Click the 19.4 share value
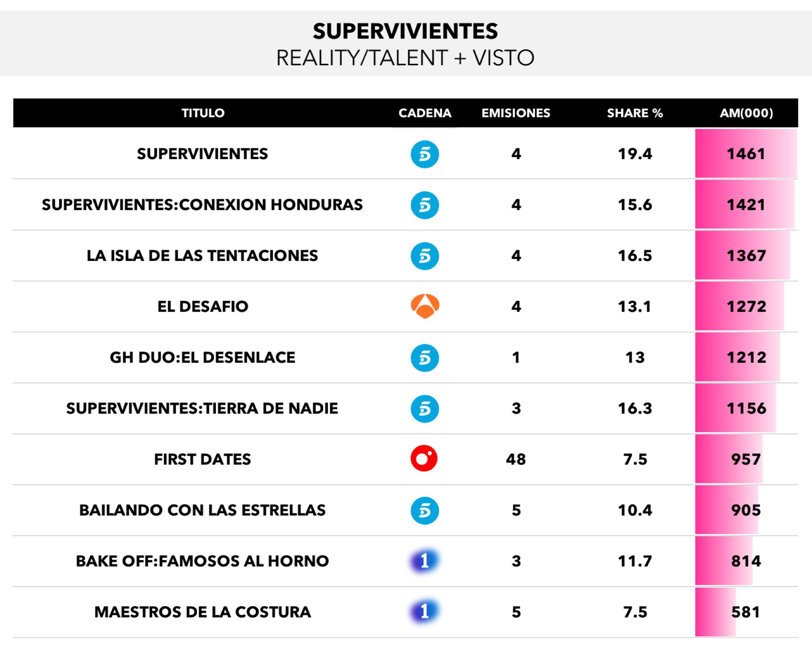This screenshot has height=646, width=812. point(635,154)
